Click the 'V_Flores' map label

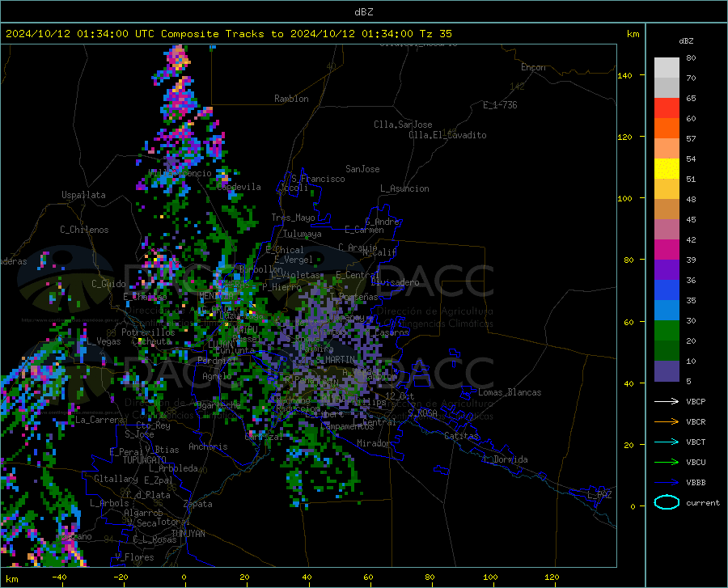134,557
